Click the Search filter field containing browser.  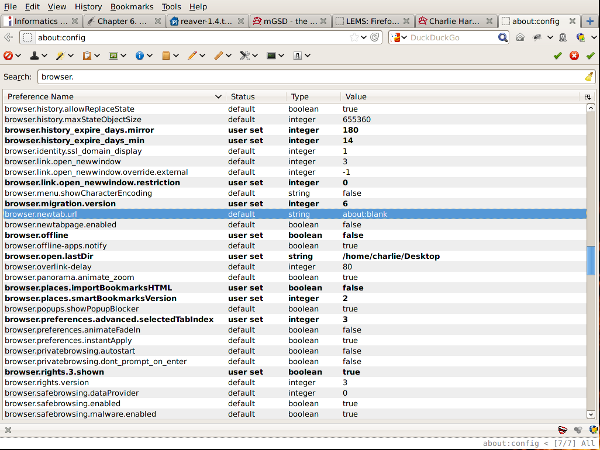coord(316,77)
